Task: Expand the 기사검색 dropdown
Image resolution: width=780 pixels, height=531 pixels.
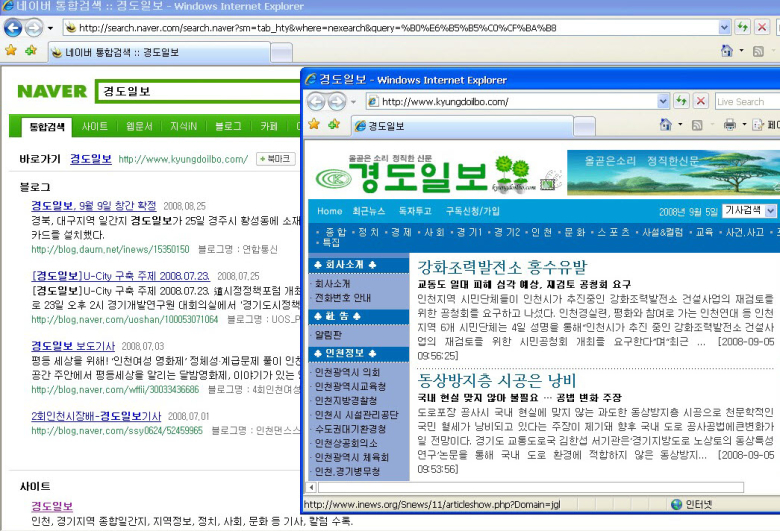Action: pyautogui.click(x=770, y=211)
